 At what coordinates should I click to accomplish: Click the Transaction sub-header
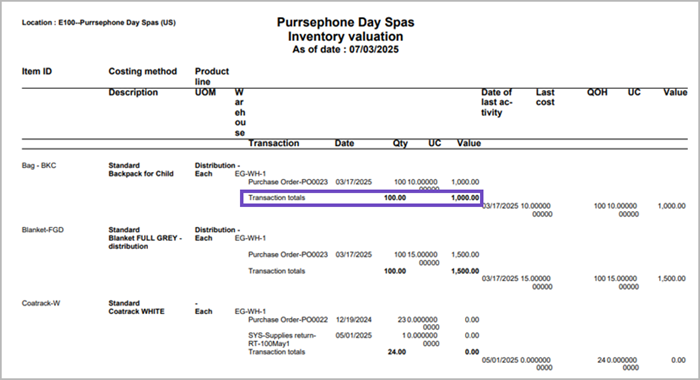274,143
